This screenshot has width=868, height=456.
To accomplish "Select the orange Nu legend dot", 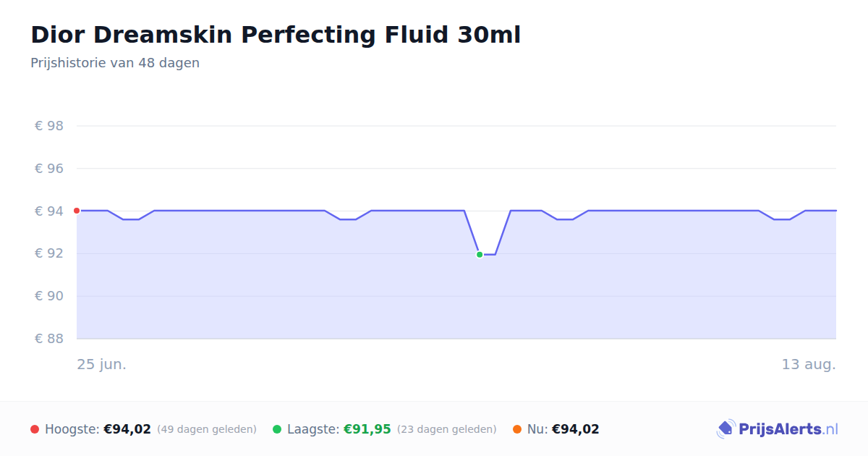I will coord(517,429).
